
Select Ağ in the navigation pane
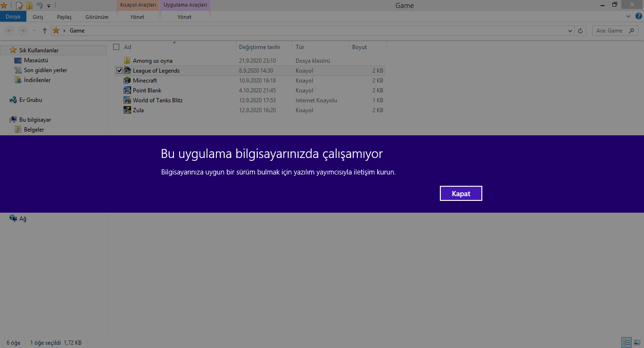coord(23,219)
